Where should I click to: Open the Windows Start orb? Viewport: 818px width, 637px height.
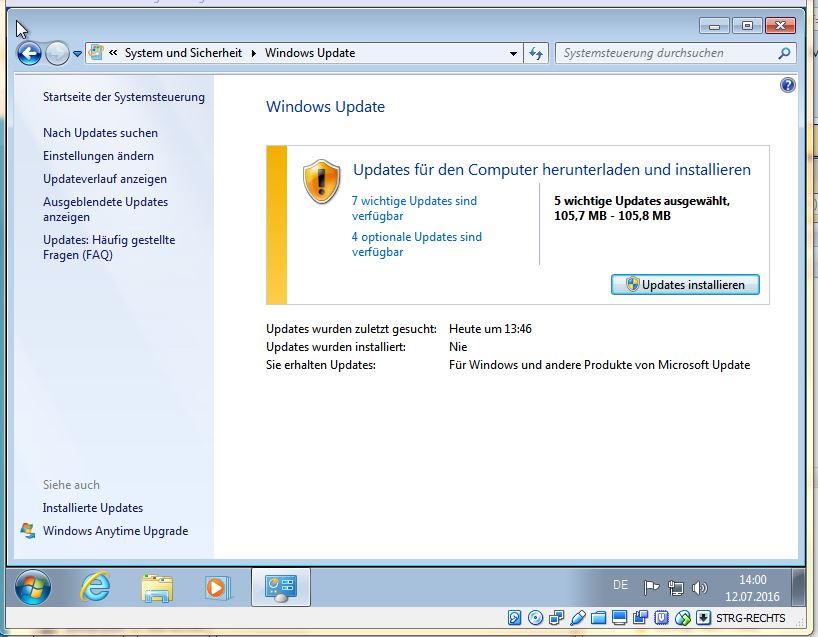(33, 587)
